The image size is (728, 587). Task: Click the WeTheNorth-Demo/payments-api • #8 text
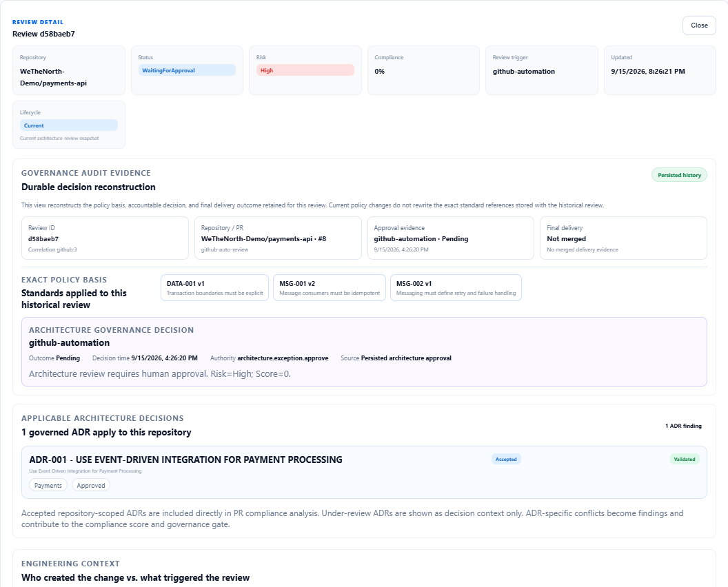pos(264,238)
